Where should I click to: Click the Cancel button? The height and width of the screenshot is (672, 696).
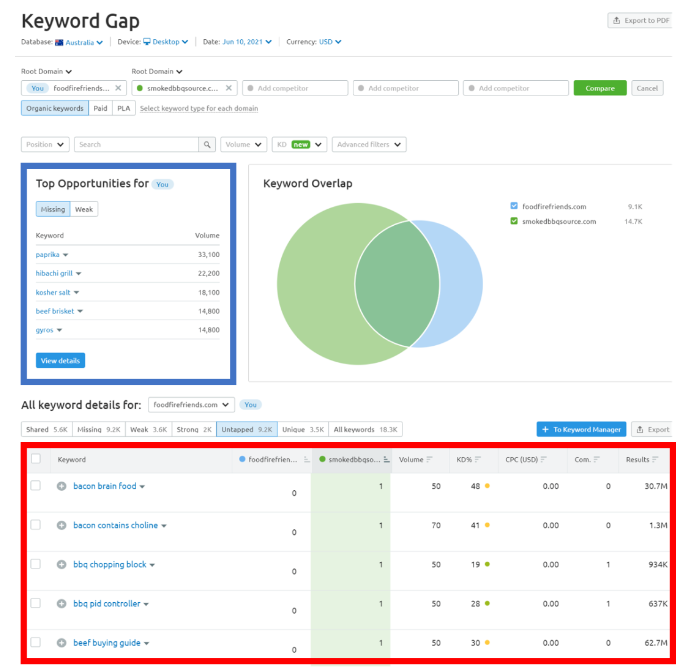[x=647, y=88]
